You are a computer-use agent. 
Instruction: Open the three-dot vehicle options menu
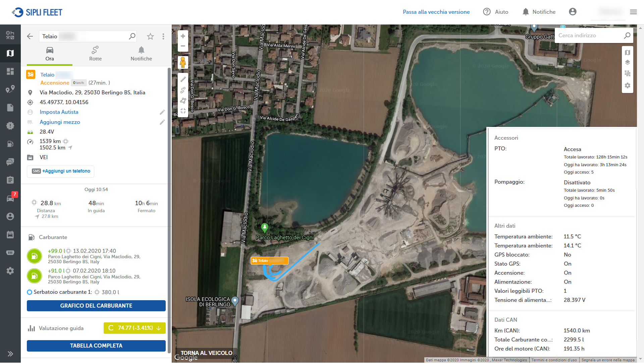point(163,36)
